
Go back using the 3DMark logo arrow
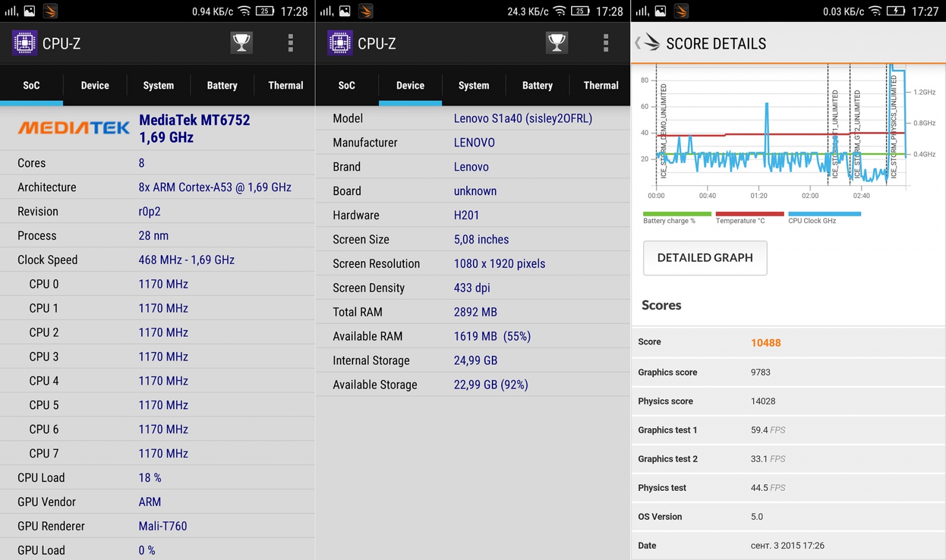[647, 43]
